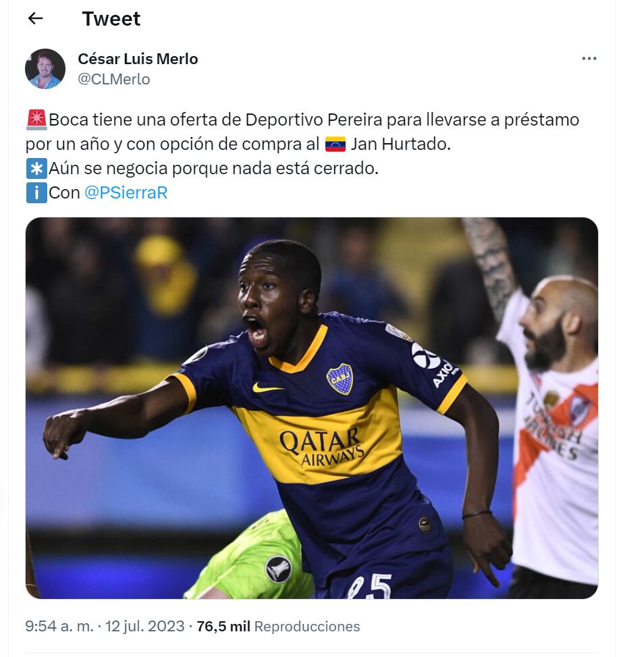
Task: Click the 'Jan Hurtado' text in the tweet
Action: coord(400,144)
